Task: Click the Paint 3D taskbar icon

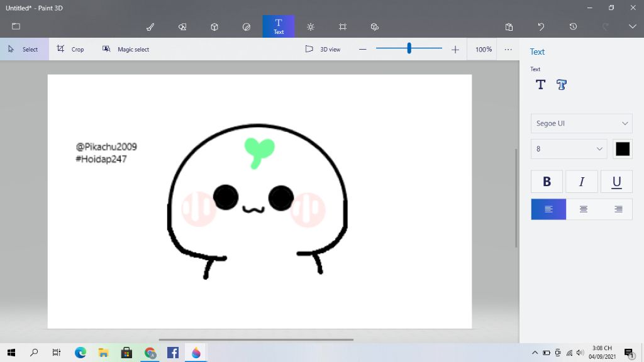Action: (196, 353)
